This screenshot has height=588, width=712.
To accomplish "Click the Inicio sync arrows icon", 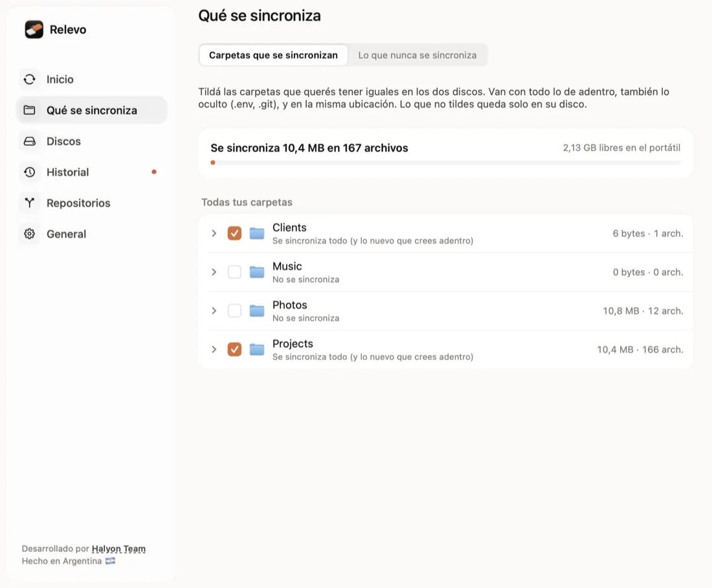I will click(30, 80).
